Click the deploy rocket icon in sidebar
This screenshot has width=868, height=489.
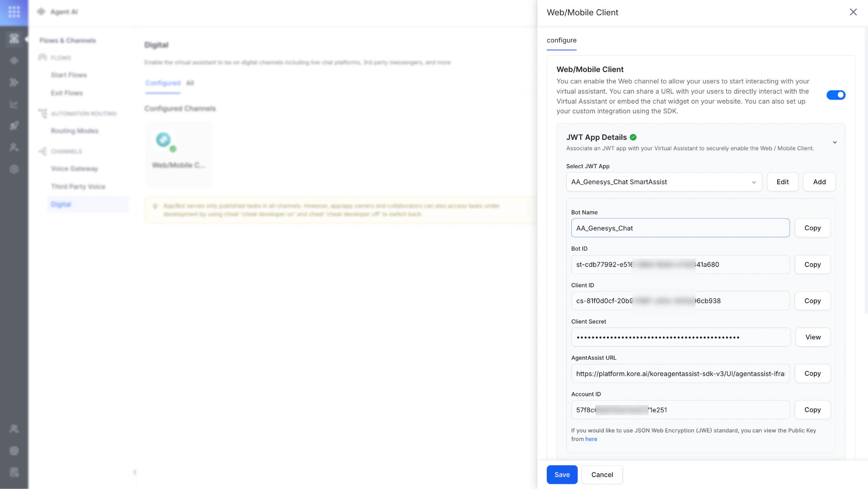tap(14, 125)
